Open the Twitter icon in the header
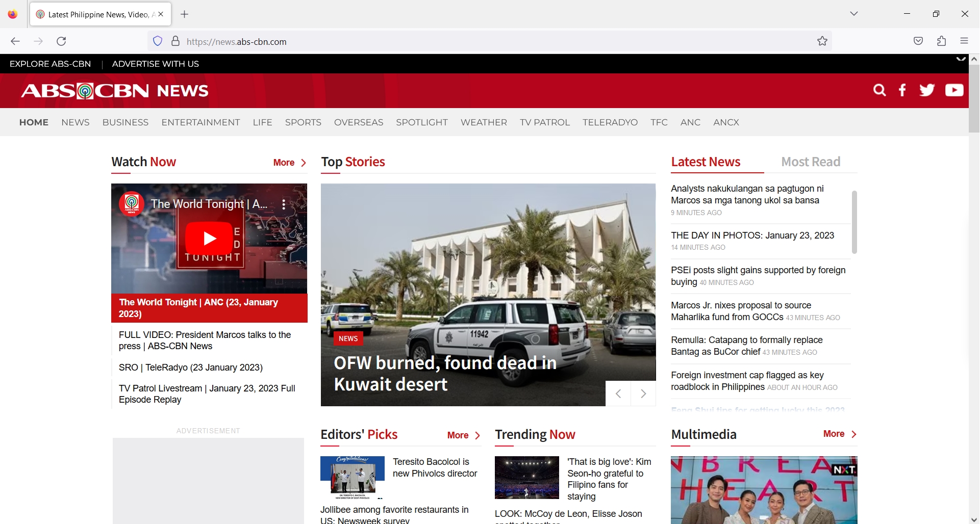 click(x=927, y=90)
